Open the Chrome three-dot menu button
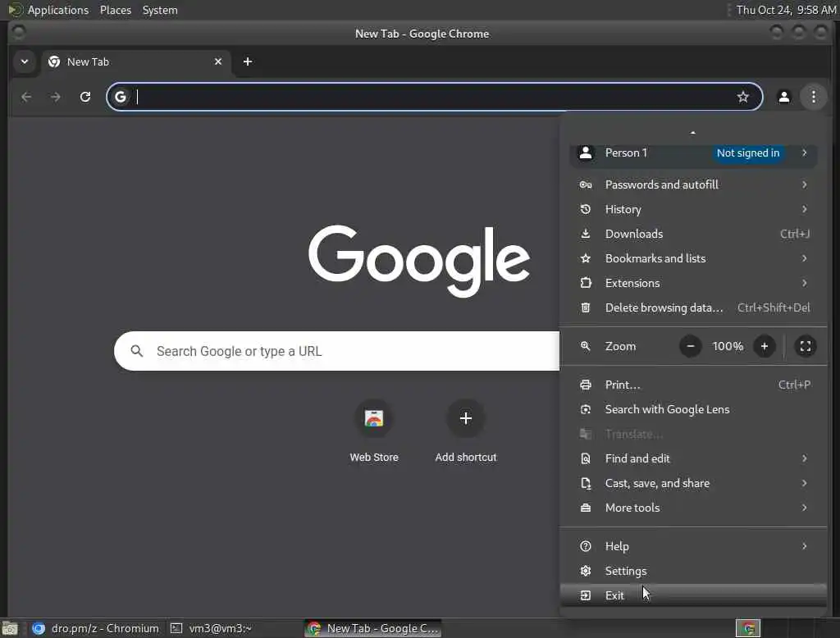 click(813, 97)
